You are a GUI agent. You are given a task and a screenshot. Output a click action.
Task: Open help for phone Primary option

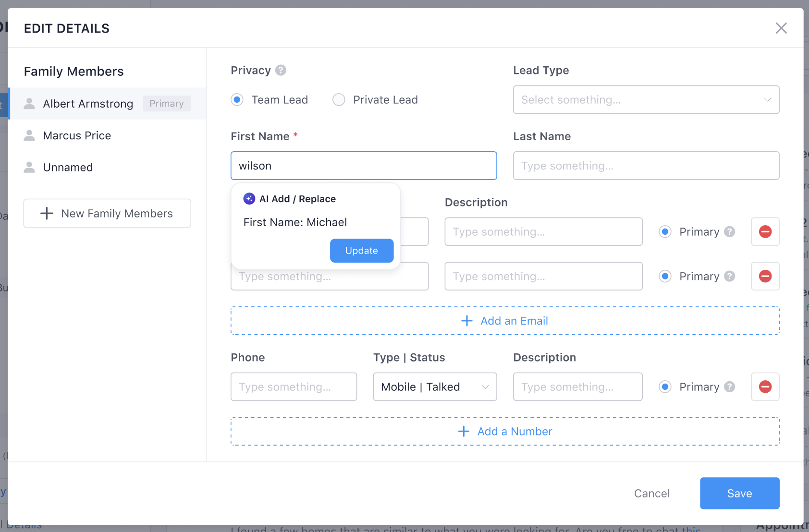[730, 387]
